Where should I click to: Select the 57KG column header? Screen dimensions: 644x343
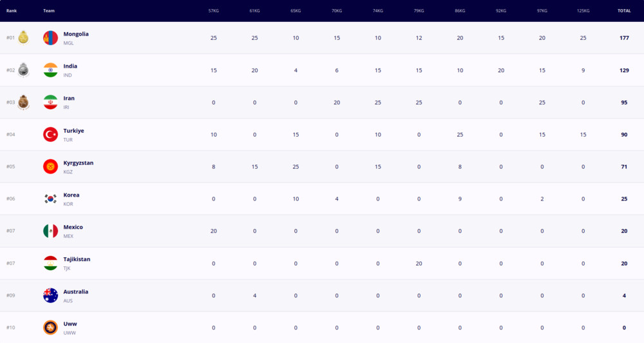[x=214, y=11]
